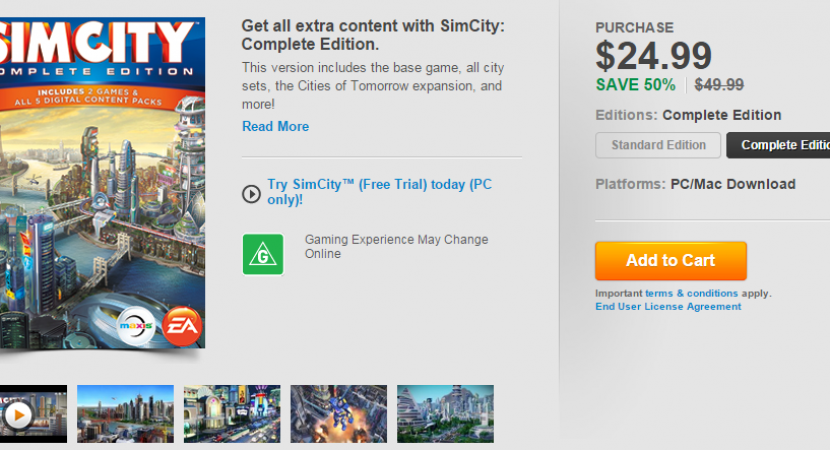Image resolution: width=830 pixels, height=450 pixels.
Task: Select the Standard Edition option
Action: pyautogui.click(x=658, y=145)
